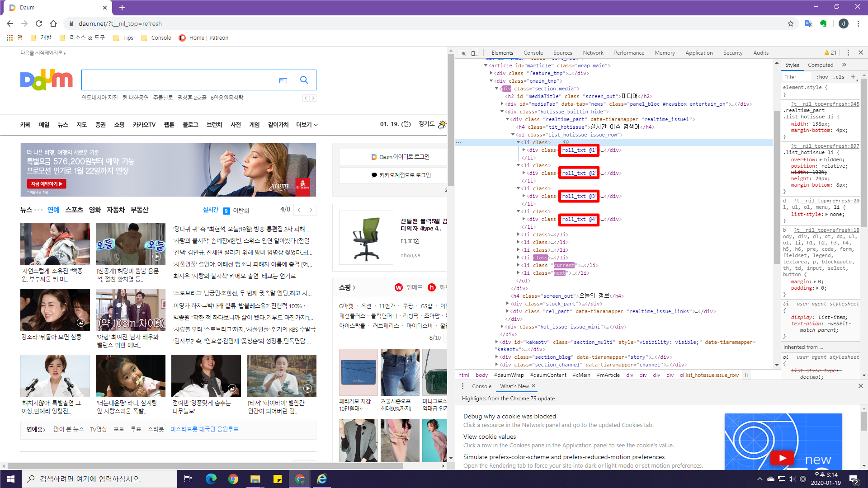Image resolution: width=868 pixels, height=488 pixels.
Task: Switch to the Computed styles tab
Action: (820, 65)
